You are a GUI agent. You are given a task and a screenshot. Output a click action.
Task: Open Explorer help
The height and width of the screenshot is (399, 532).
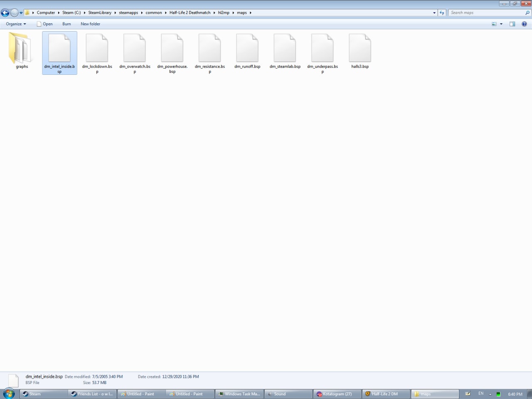[x=525, y=24]
